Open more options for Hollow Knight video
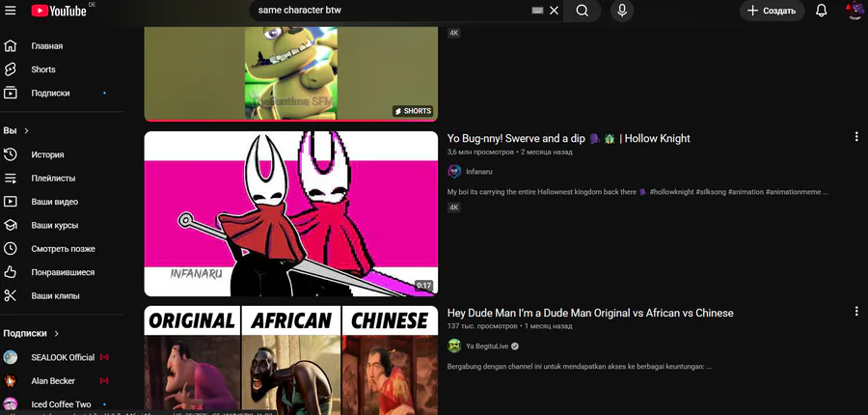This screenshot has width=868, height=415. pos(856,136)
